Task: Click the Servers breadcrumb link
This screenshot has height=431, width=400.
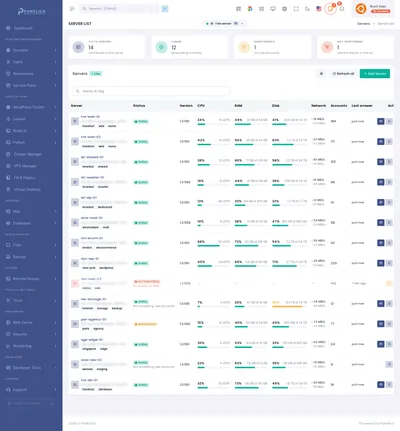Action: click(x=364, y=24)
